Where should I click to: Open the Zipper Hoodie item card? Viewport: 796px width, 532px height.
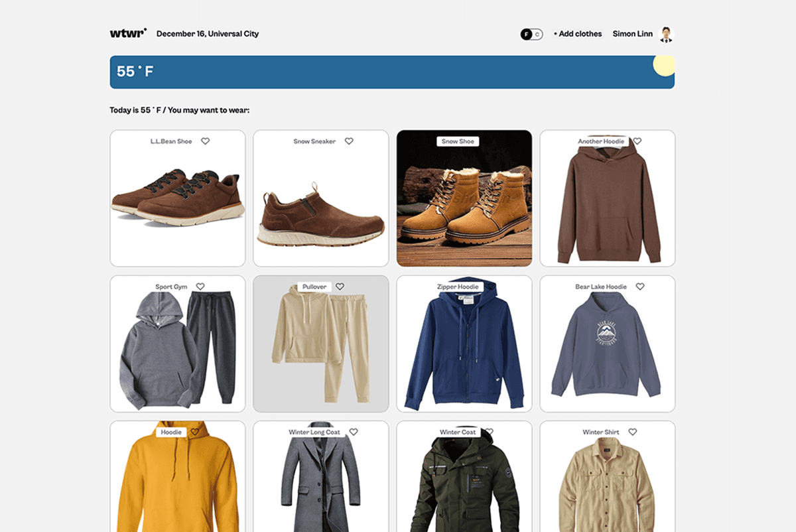464,344
